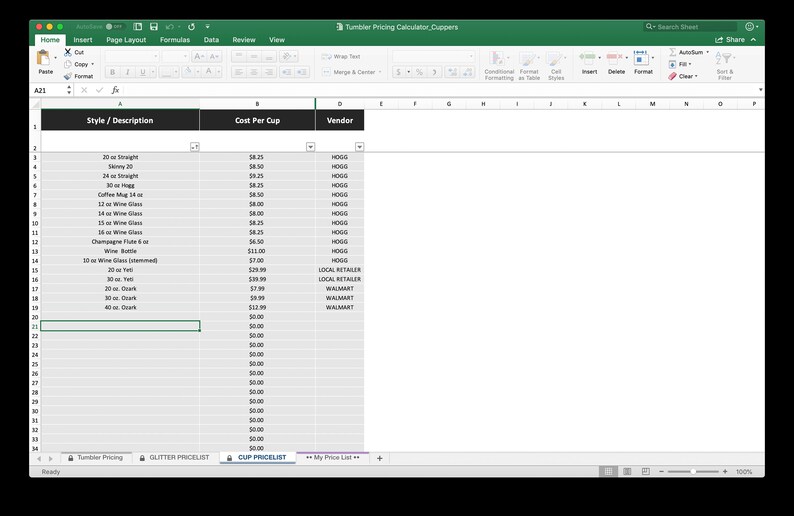This screenshot has width=794, height=516.
Task: Click the Undo arrow icon
Action: [x=170, y=27]
